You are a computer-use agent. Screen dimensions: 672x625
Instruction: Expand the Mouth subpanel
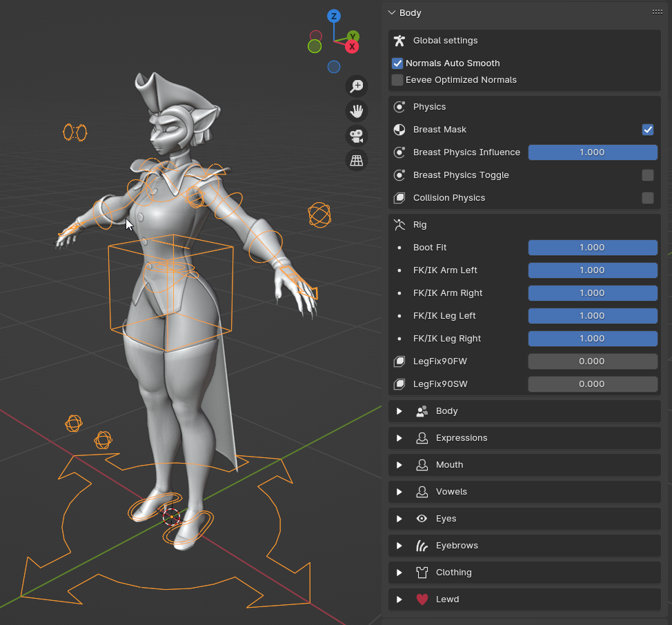tap(399, 465)
